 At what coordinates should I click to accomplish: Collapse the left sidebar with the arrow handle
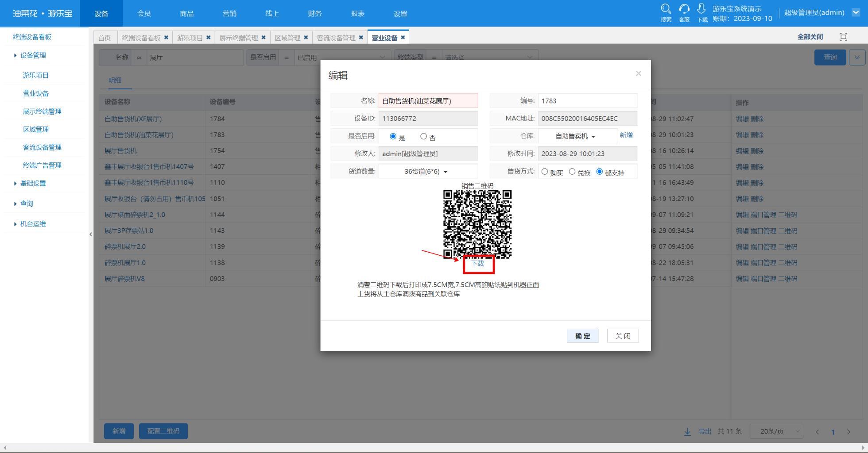click(91, 234)
